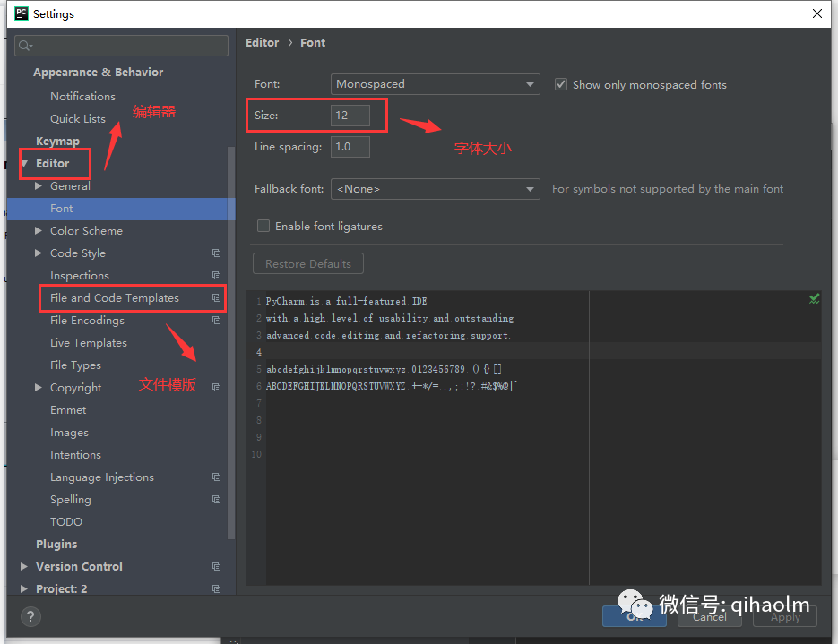838x644 pixels.
Task: Expand the Project: 2 node
Action: (x=24, y=589)
